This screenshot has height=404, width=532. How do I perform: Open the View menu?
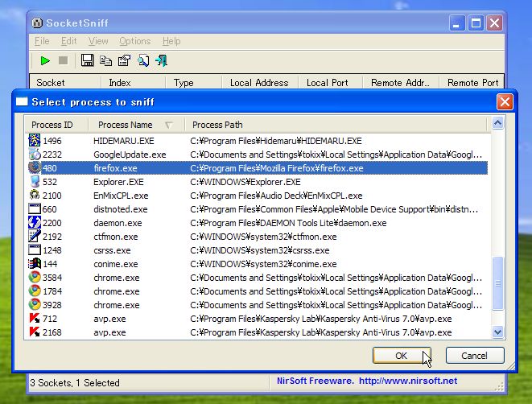[98, 41]
